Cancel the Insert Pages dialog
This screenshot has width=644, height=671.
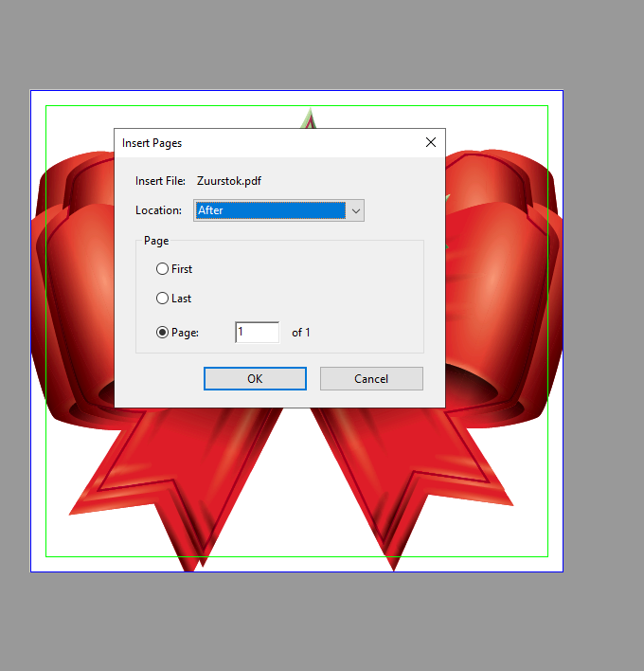coord(371,379)
